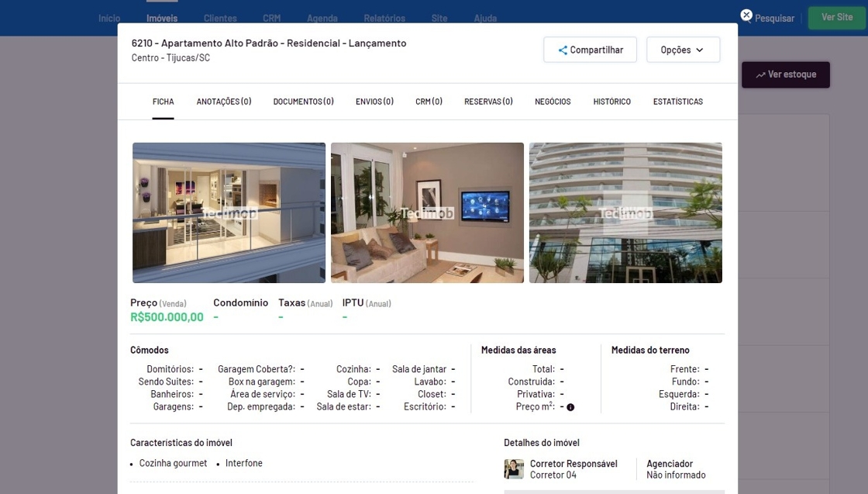Screen dimensions: 868x494
Task: Open the Opções dropdown
Action: tap(683, 50)
